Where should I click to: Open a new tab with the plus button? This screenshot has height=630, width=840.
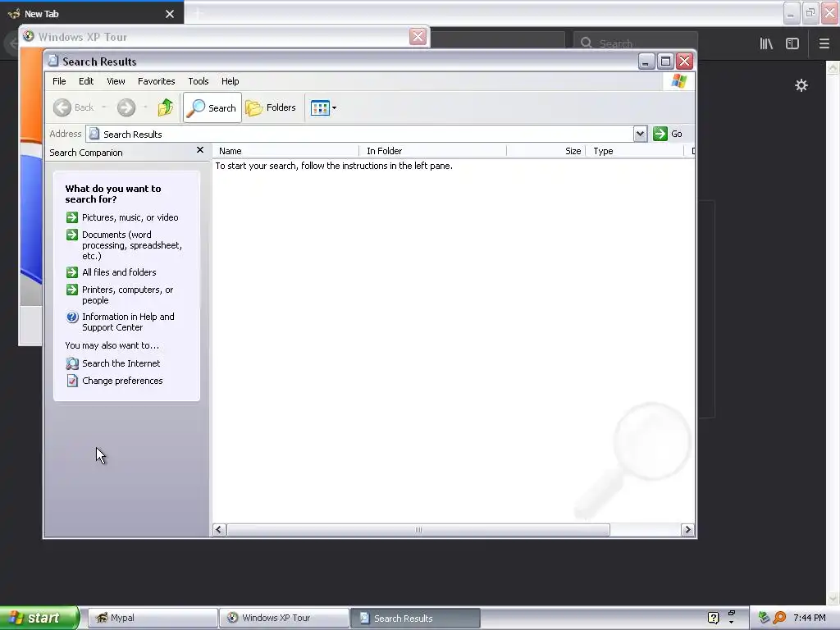(x=198, y=13)
